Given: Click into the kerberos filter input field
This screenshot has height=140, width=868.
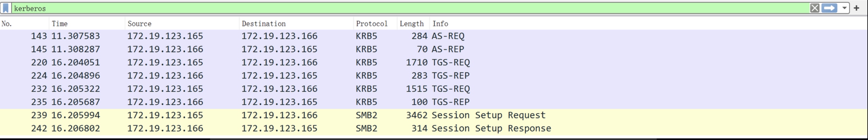Looking at the screenshot, I should tap(404, 8).
